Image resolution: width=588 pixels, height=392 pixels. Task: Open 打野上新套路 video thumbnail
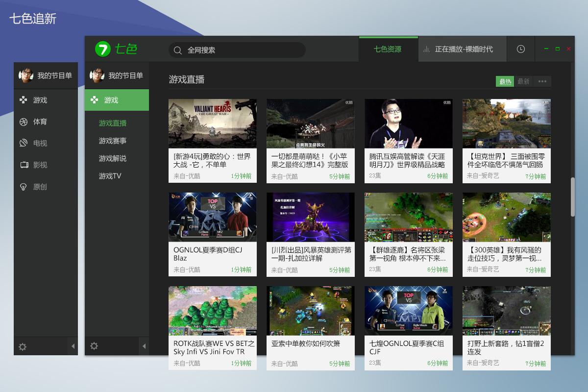507,311
